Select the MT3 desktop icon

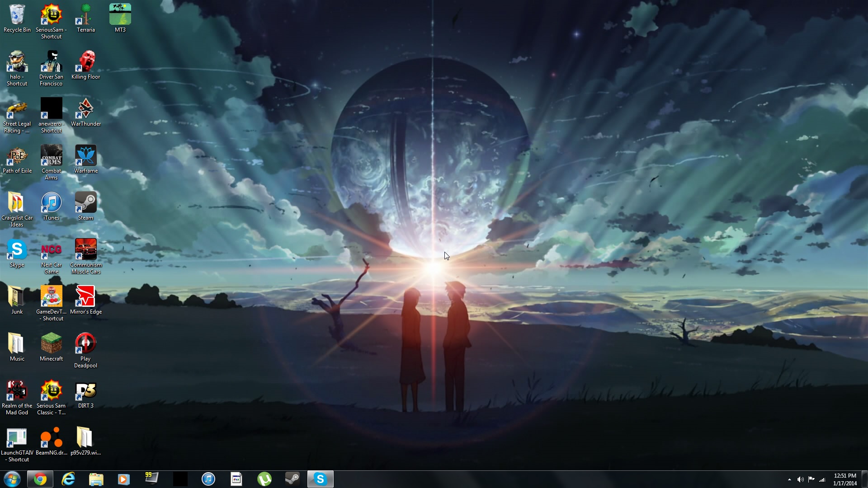coord(120,19)
